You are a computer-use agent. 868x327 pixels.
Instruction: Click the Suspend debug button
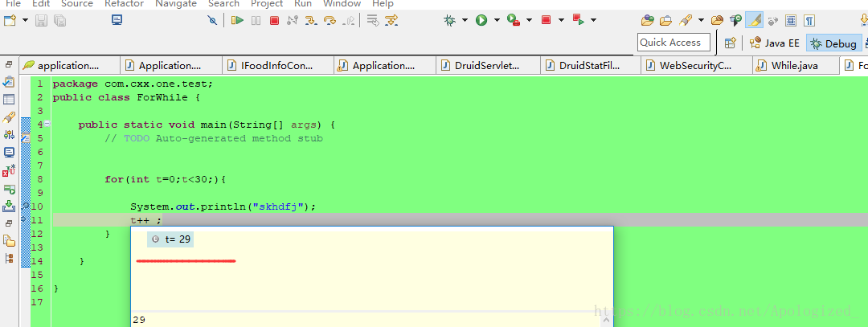[x=256, y=20]
